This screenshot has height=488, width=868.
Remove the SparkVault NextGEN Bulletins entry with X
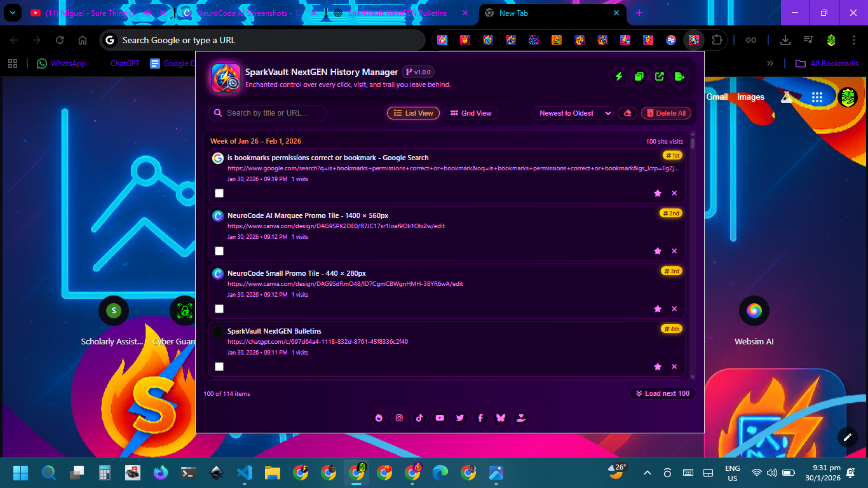click(674, 367)
